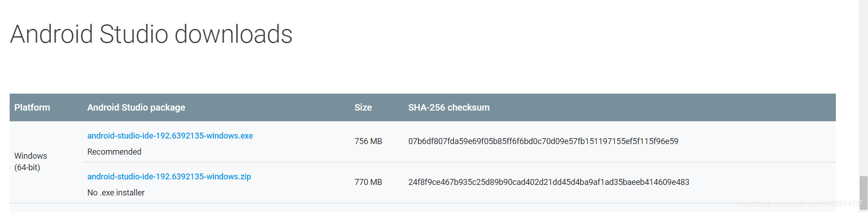The width and height of the screenshot is (868, 212).
Task: Click the checksum starting with 07b6df807
Action: pos(543,141)
